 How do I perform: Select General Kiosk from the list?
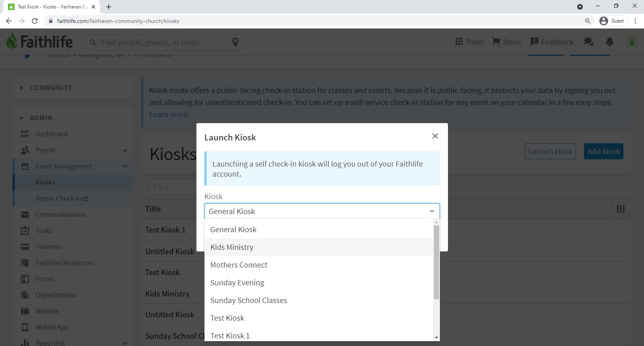click(319, 229)
